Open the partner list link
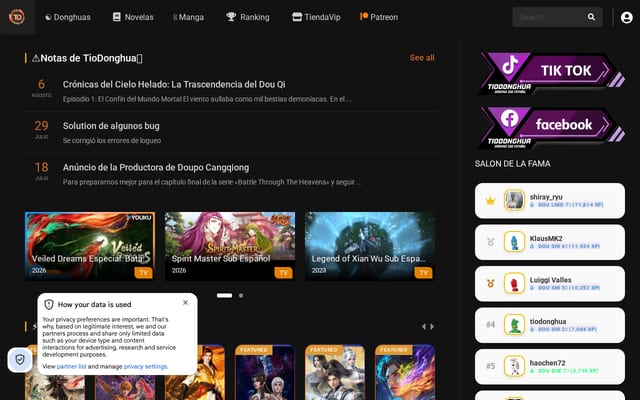 [71, 367]
